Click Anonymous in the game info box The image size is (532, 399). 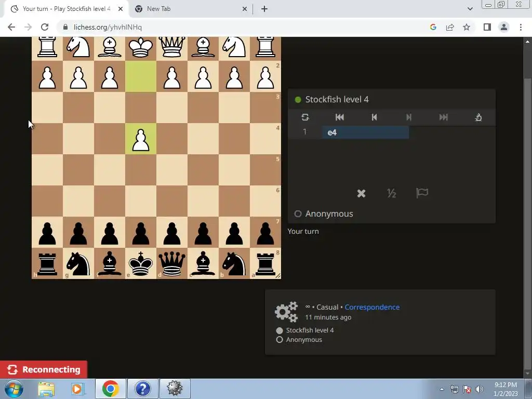[303, 340]
